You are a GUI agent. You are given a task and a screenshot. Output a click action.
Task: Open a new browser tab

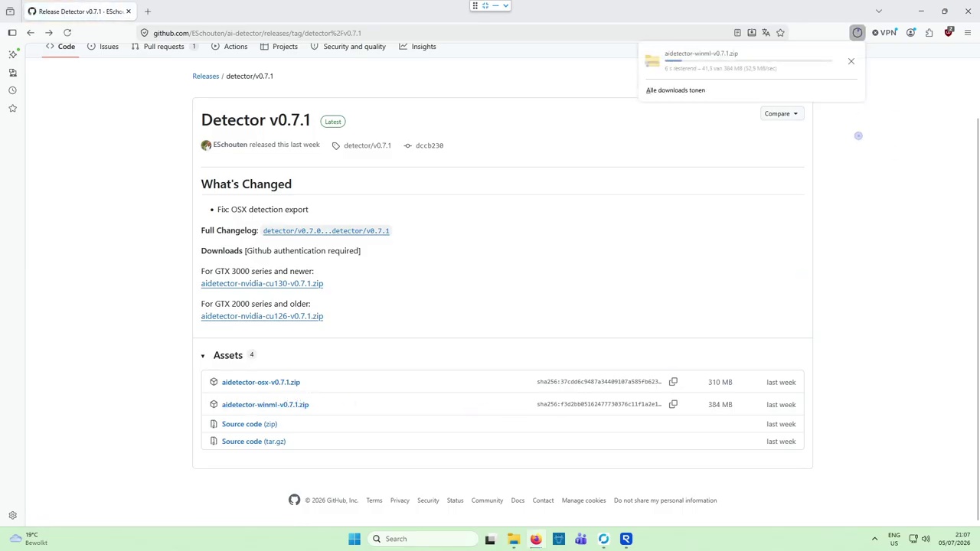pos(148,11)
